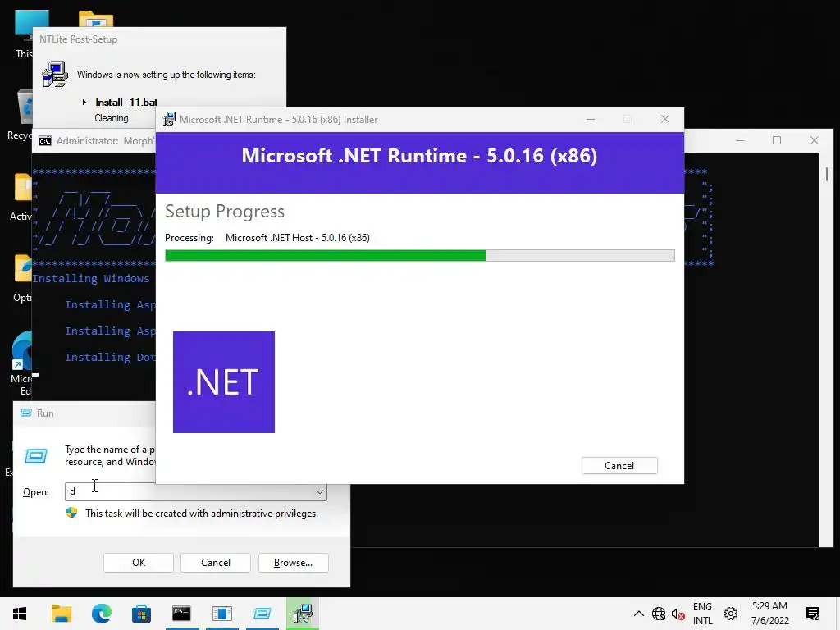Select the Microsoft Edge desktop shortcut
840x630 pixels.
(21, 363)
